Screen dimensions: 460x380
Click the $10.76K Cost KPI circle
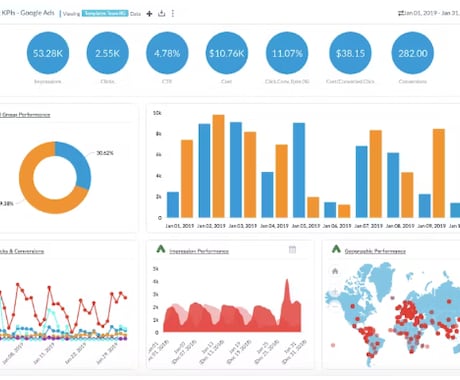227,53
